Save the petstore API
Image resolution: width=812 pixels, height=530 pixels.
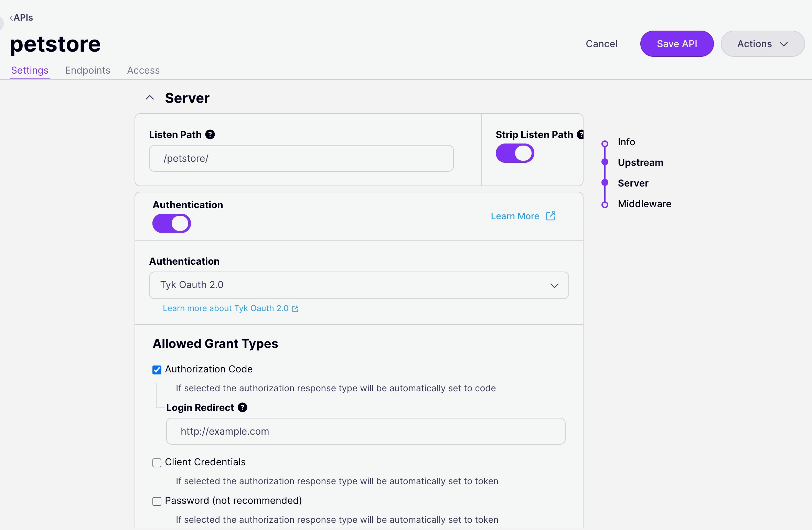tap(677, 43)
